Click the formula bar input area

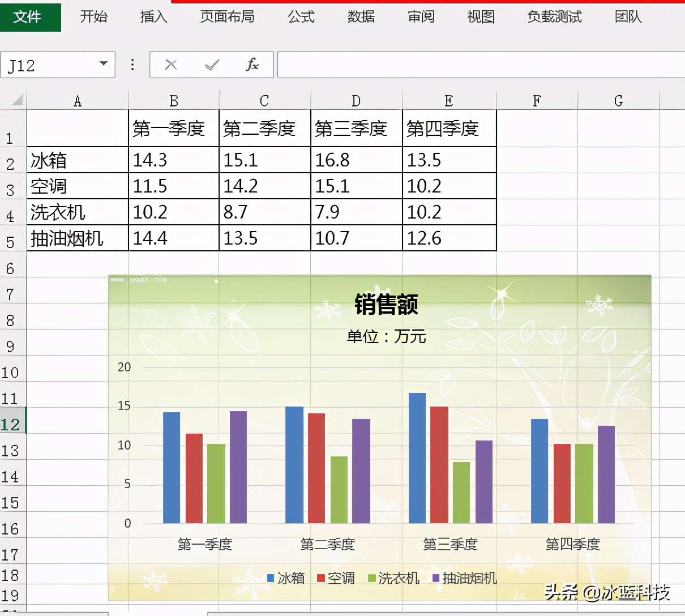[x=481, y=65]
